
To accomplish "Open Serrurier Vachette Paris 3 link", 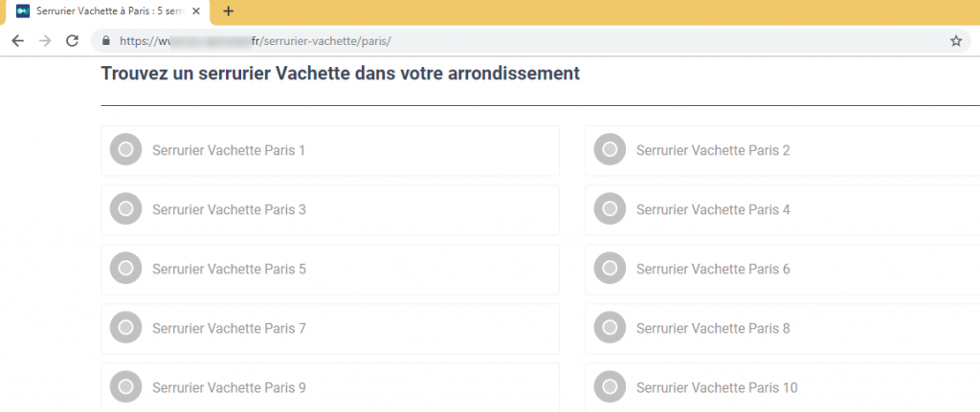I will (229, 209).
